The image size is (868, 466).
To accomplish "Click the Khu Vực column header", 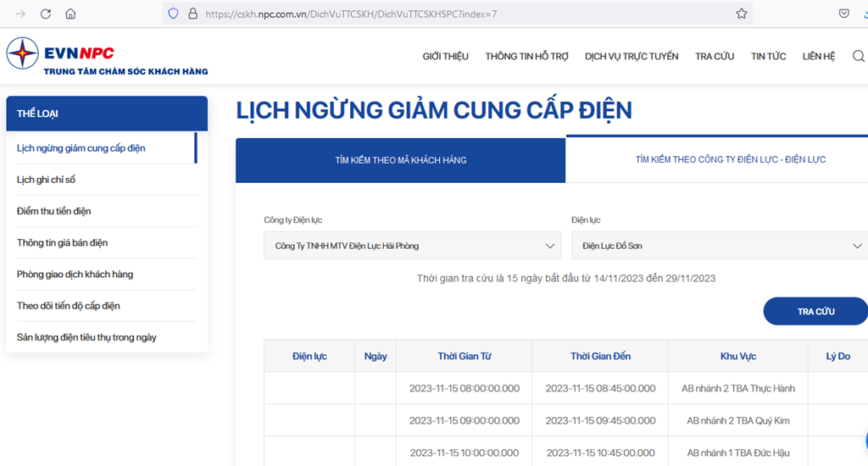I will point(738,356).
